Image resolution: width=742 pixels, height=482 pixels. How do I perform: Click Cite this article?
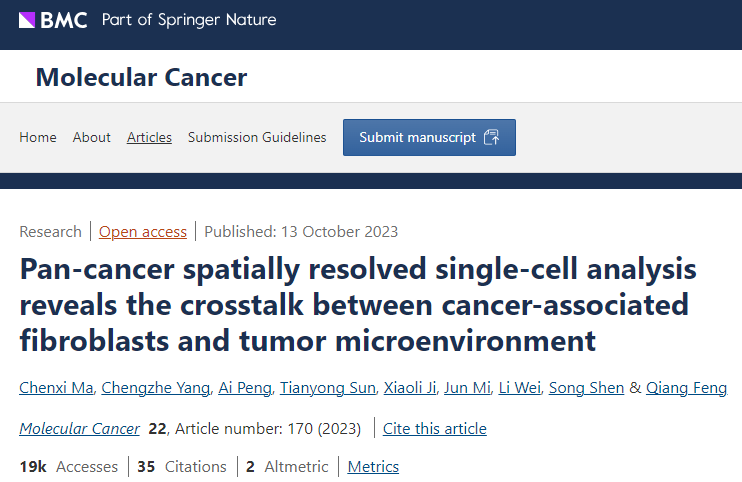(x=434, y=429)
